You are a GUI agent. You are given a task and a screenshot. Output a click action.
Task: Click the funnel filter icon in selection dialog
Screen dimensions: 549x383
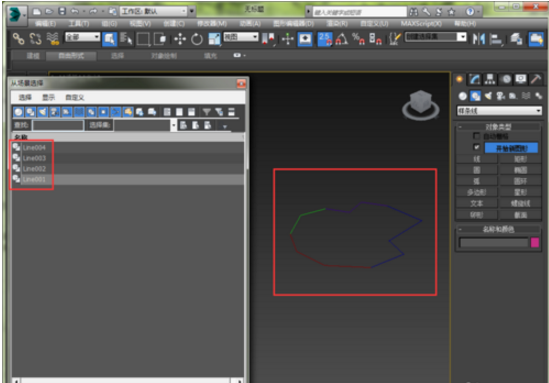(x=207, y=112)
